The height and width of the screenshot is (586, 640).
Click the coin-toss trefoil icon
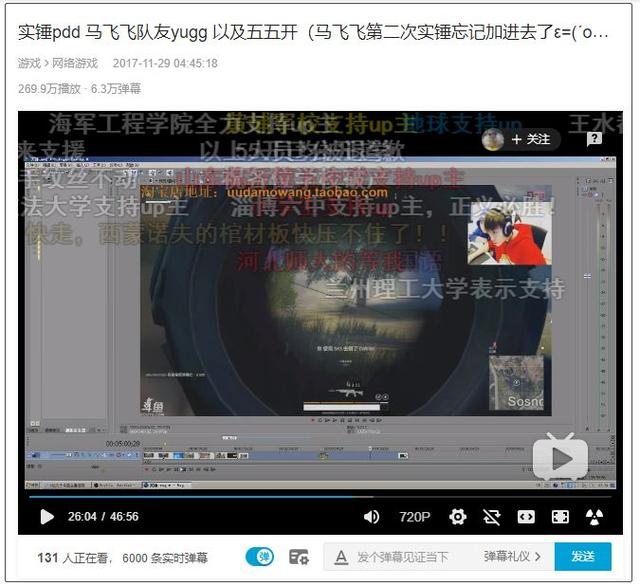pos(594,517)
